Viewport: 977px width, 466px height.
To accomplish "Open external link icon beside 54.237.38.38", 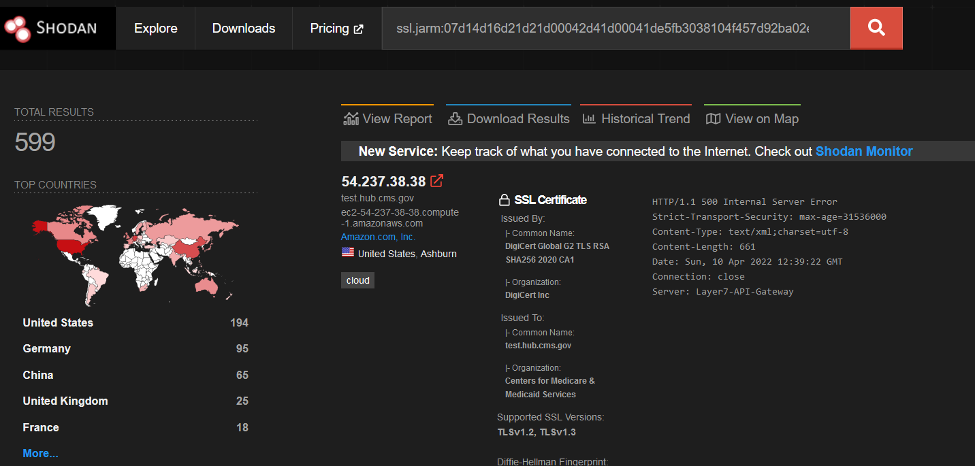I will tap(437, 181).
